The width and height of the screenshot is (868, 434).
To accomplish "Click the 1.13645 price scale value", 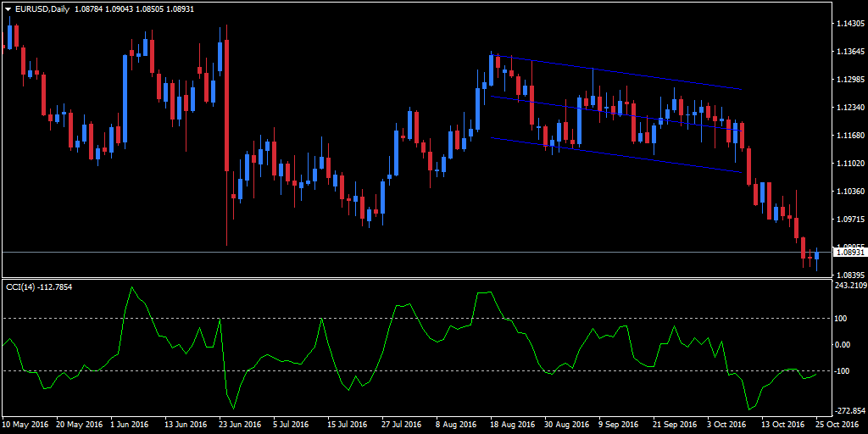I will tap(851, 52).
